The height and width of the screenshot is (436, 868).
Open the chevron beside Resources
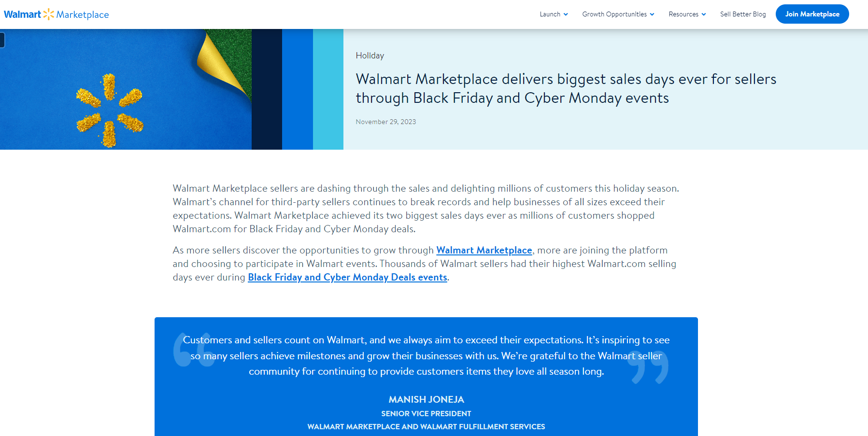point(704,14)
